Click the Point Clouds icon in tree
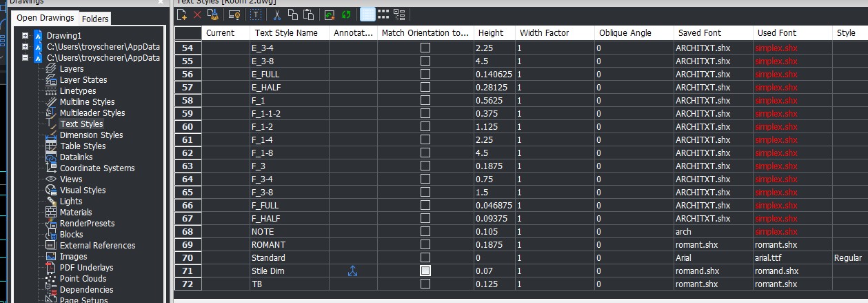868x303 pixels. (x=51, y=278)
